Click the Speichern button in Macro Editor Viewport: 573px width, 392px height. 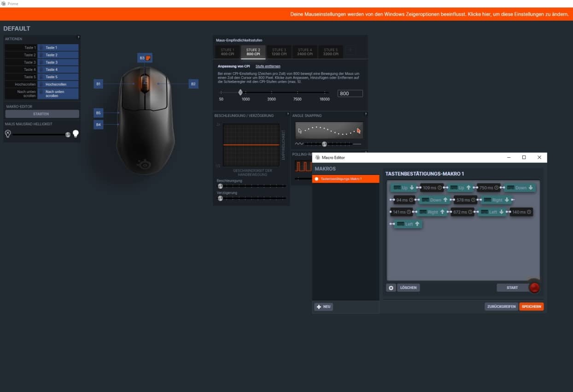click(x=531, y=306)
